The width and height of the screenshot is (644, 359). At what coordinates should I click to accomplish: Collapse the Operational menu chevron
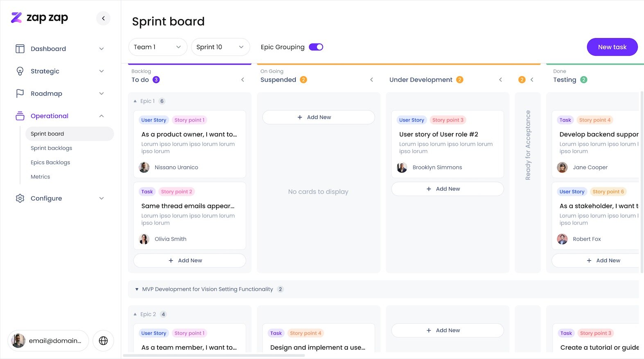click(x=102, y=116)
